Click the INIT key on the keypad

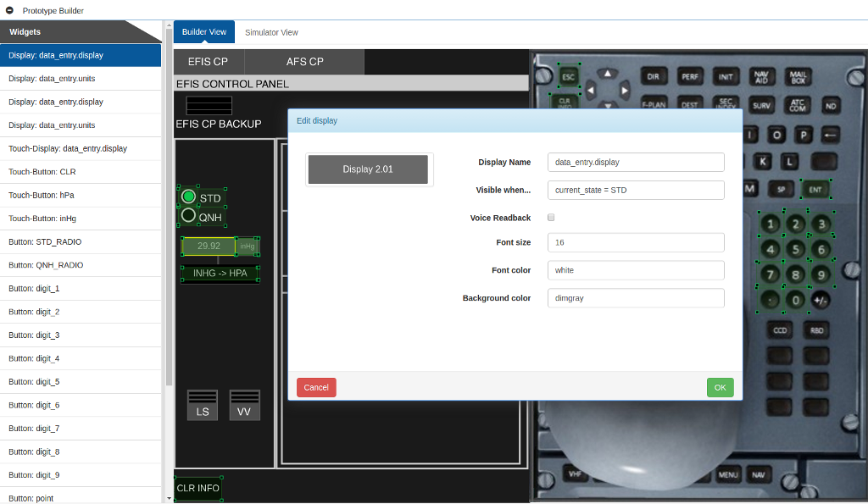point(726,77)
